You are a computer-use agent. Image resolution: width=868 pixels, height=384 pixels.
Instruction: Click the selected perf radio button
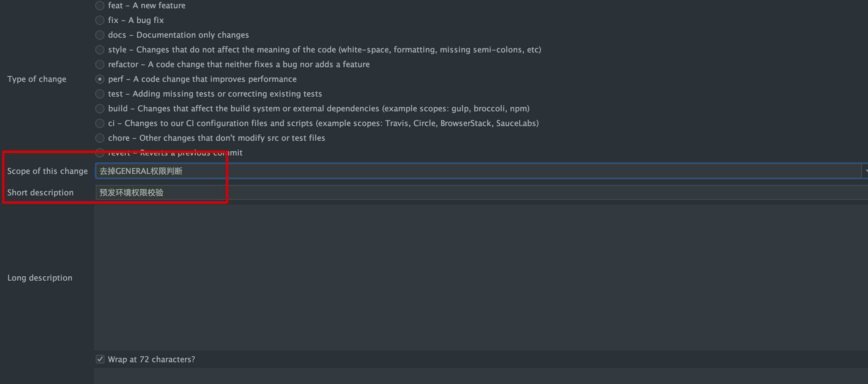point(100,79)
